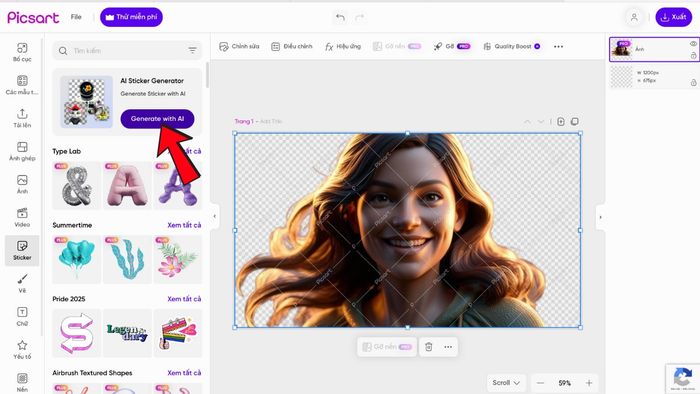700x394 pixels.
Task: Delete the selected image
Action: pyautogui.click(x=429, y=347)
